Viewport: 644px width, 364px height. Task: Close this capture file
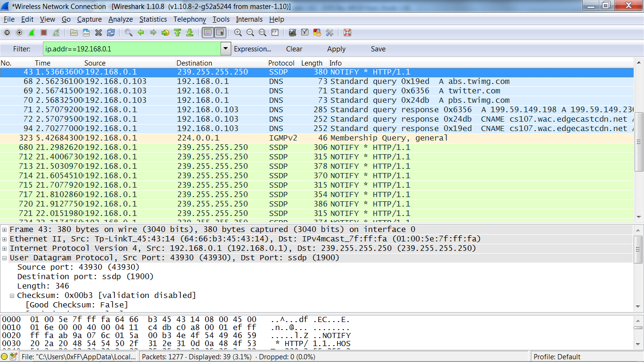click(99, 33)
